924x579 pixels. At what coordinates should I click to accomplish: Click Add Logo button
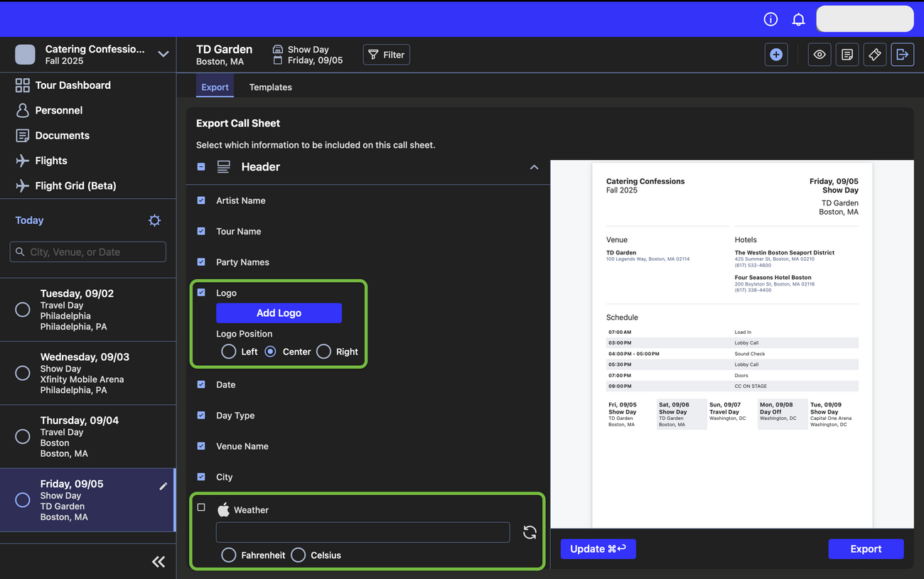click(x=279, y=313)
